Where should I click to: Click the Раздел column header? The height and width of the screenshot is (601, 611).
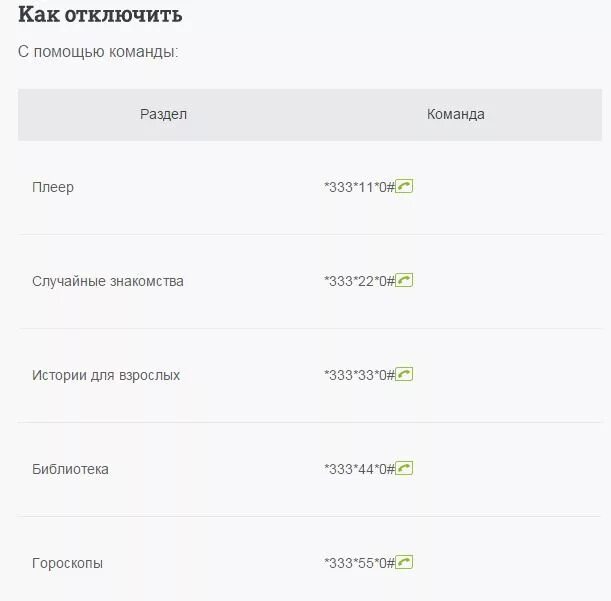point(163,114)
